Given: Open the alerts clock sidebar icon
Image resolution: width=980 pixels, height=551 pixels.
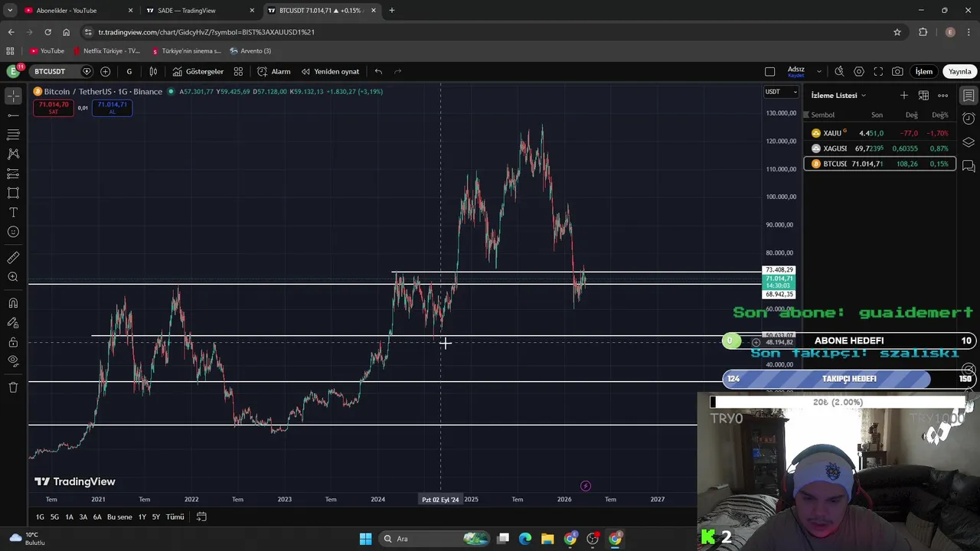Looking at the screenshot, I should [x=969, y=119].
